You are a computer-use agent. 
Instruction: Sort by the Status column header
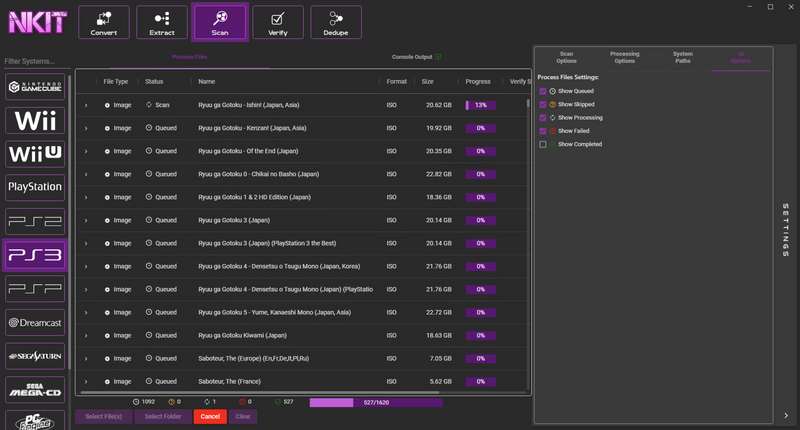(154, 82)
